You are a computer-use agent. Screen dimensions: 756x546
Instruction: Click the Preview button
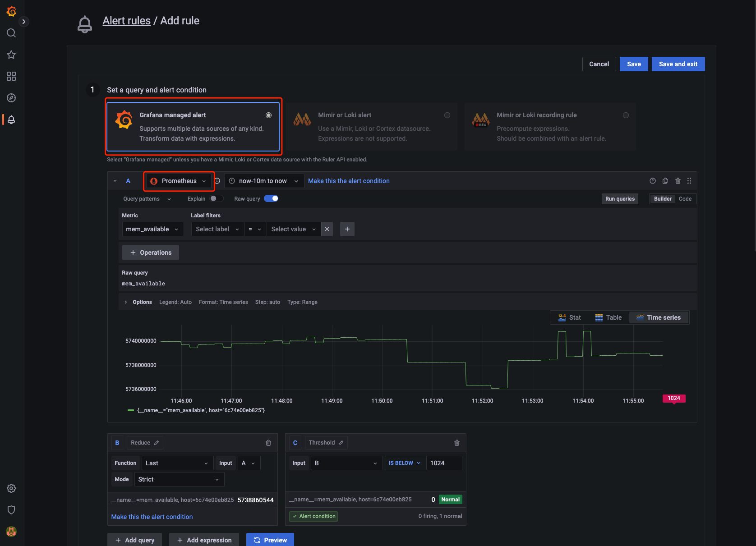coord(270,540)
